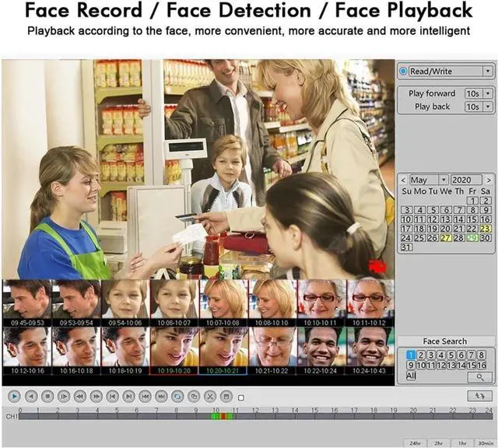Select the Read/Write radio button
The width and height of the screenshot is (498, 448).
(x=403, y=72)
